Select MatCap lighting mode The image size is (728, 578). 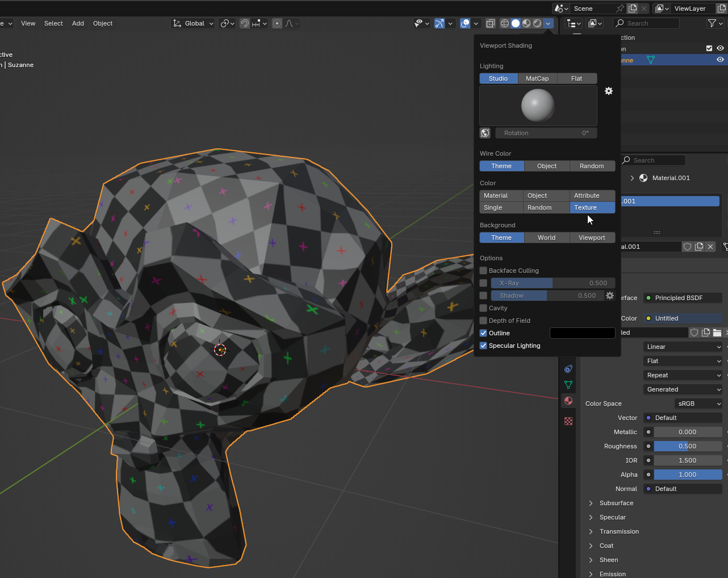pyautogui.click(x=537, y=78)
